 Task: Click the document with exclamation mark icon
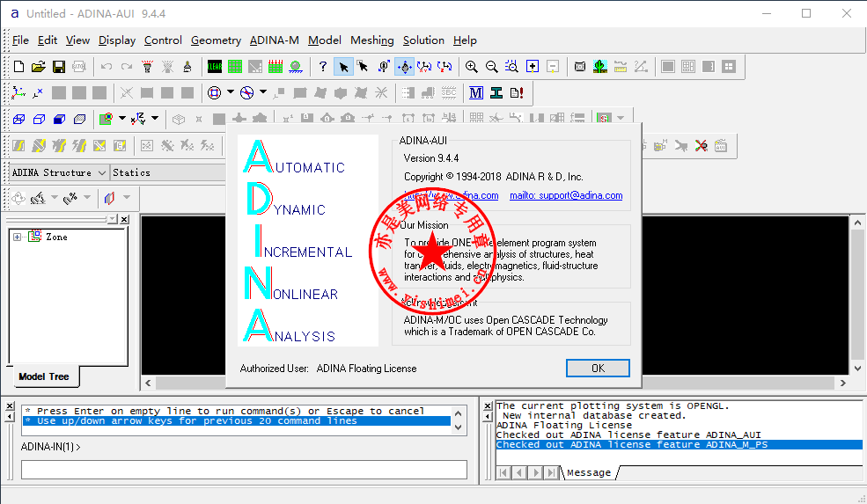(517, 93)
